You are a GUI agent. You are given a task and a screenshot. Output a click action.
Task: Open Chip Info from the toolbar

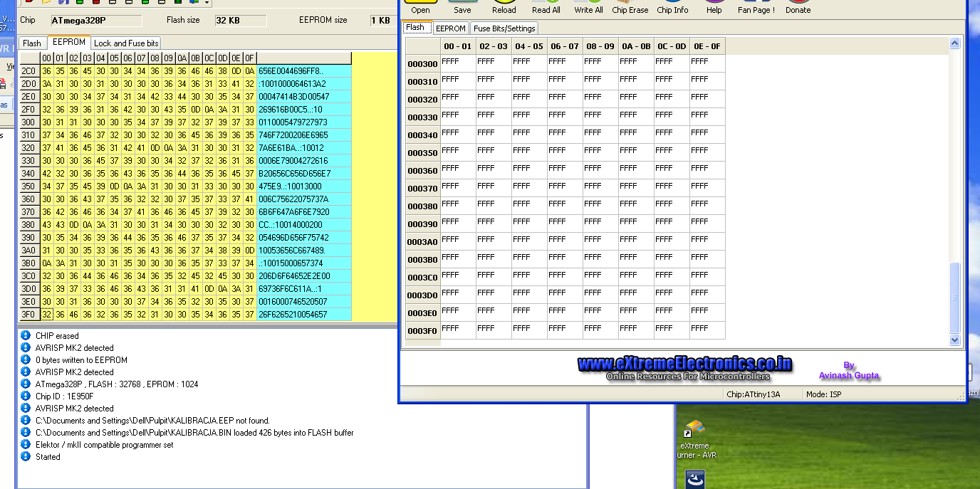[672, 6]
